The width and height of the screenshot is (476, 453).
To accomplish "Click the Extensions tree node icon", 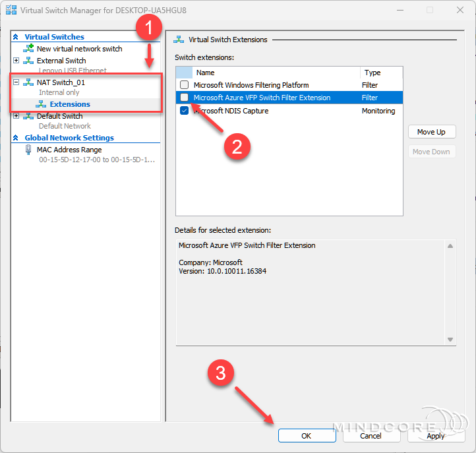I will click(41, 104).
